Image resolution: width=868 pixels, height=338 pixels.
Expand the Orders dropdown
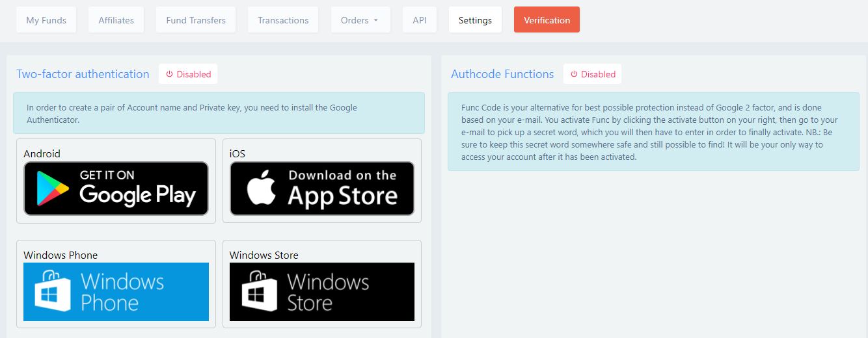tap(360, 20)
